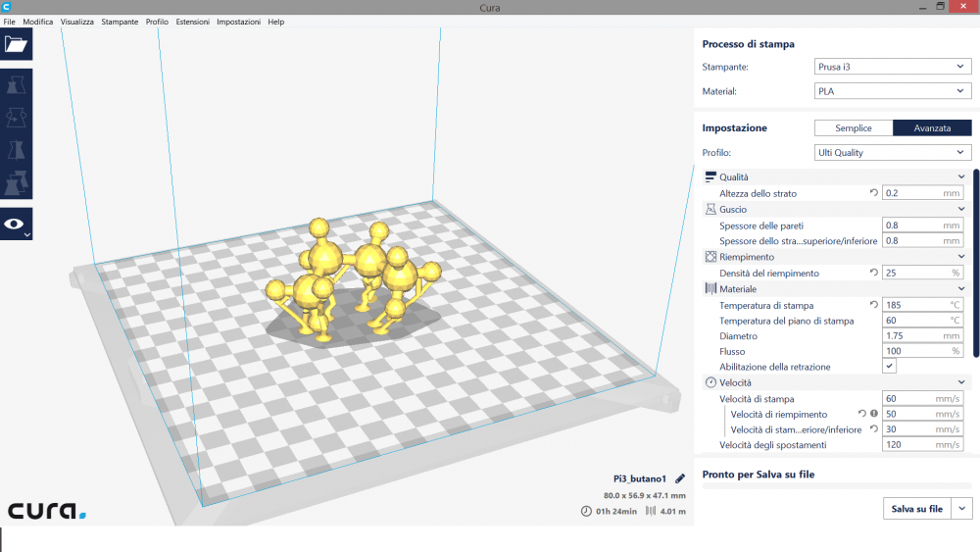
Task: Reset Altezza dello strato with revert arrow
Action: (x=873, y=193)
